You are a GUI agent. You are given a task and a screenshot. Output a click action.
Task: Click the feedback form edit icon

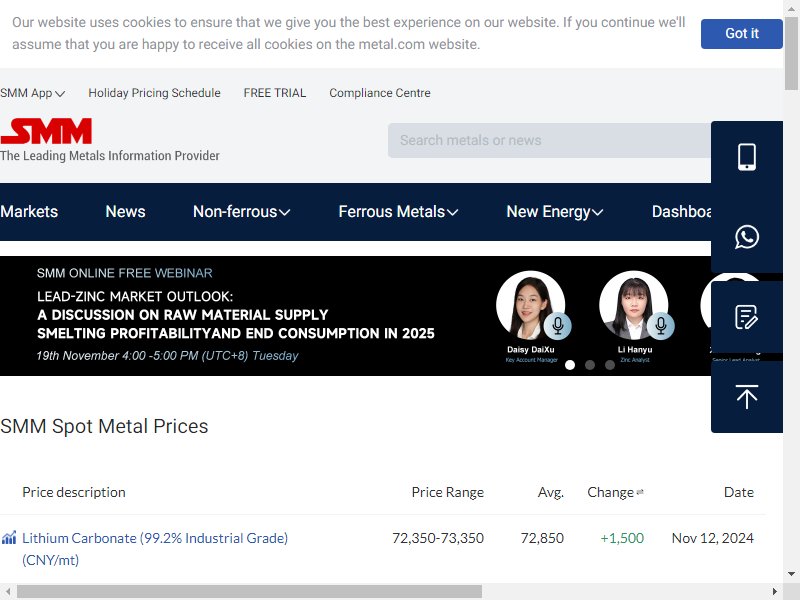pyautogui.click(x=746, y=317)
